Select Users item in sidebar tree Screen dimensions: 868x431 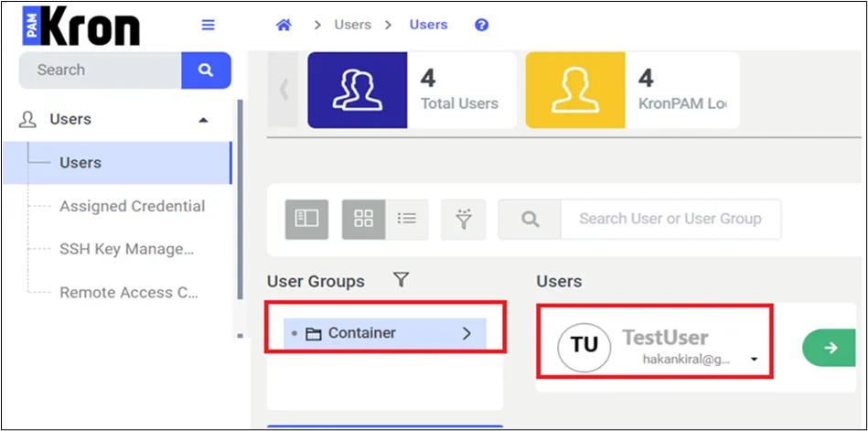coord(117,163)
